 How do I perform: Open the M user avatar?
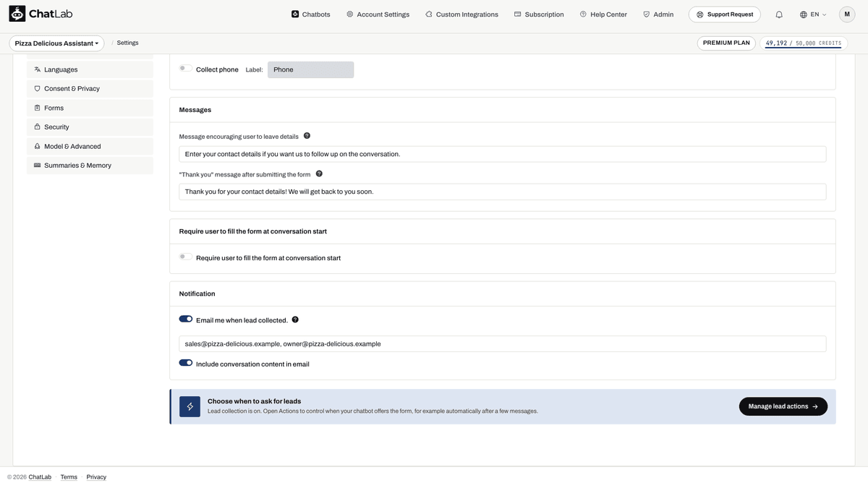pyautogui.click(x=847, y=14)
